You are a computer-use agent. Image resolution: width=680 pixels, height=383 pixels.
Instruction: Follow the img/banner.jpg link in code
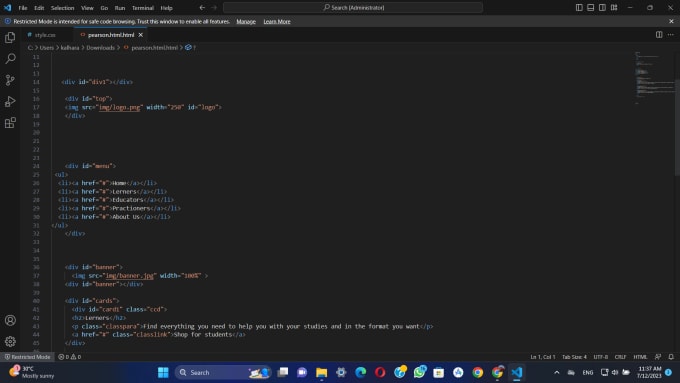point(130,276)
